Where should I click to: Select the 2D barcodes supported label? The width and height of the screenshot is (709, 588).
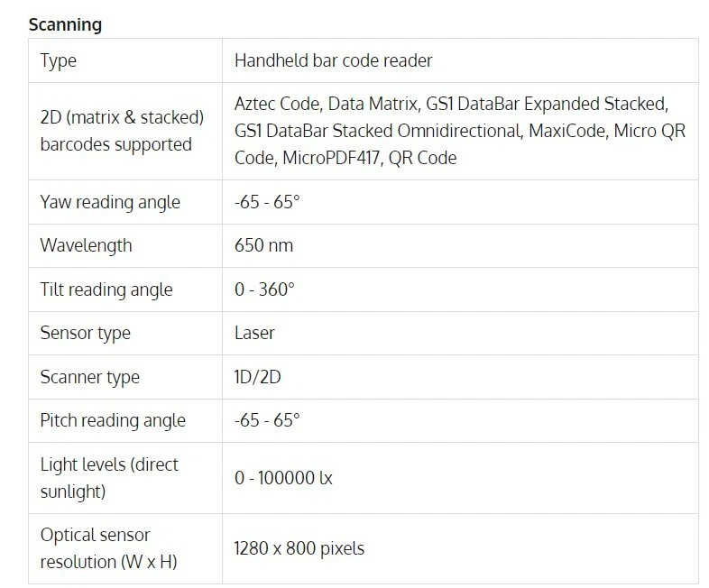[x=122, y=131]
